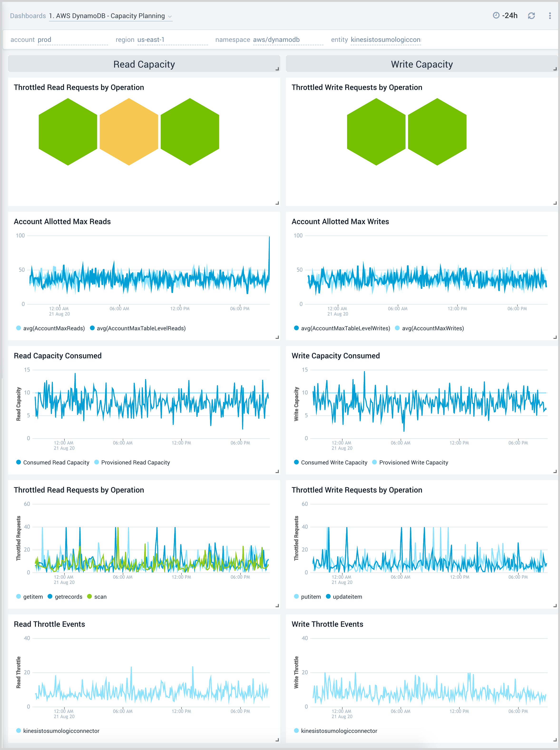Open the dashboard selector chevron next to the title
This screenshot has height=750, width=560.
pos(170,16)
